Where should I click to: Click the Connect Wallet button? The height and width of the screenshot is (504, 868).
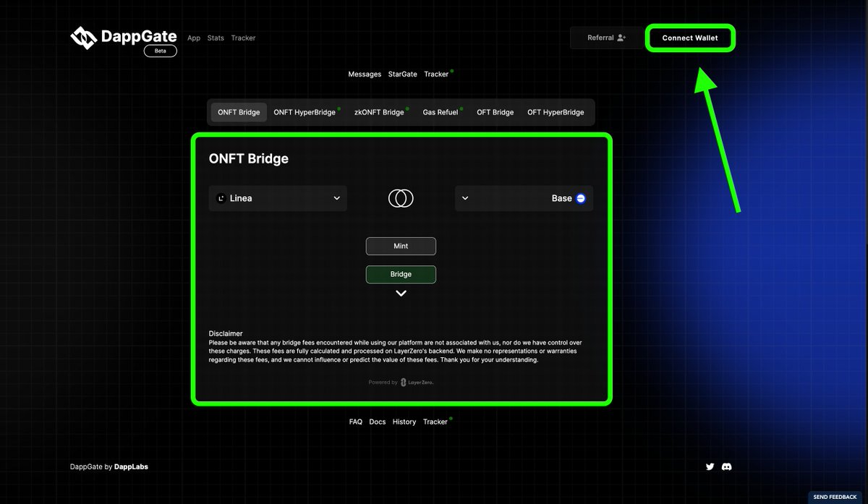690,38
